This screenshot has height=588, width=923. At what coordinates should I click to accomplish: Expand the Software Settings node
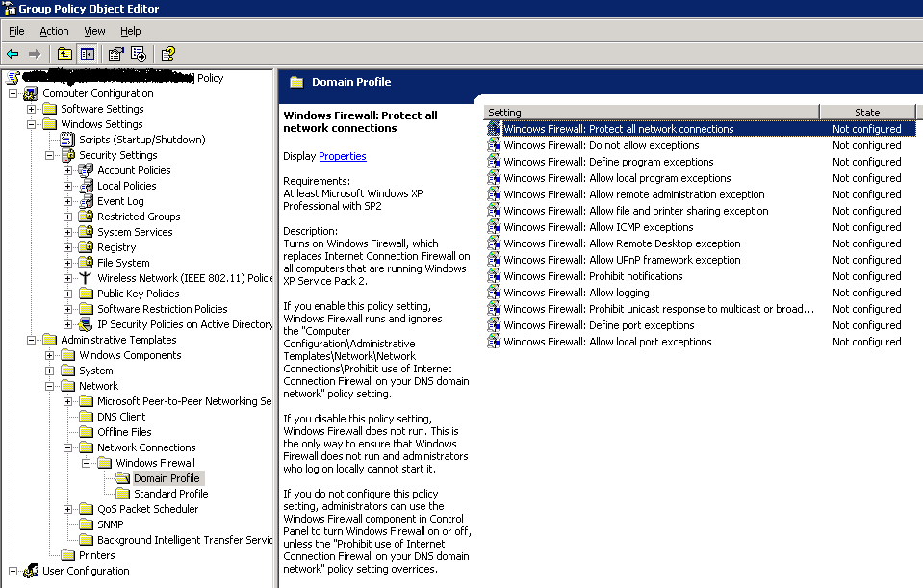pyautogui.click(x=31, y=109)
